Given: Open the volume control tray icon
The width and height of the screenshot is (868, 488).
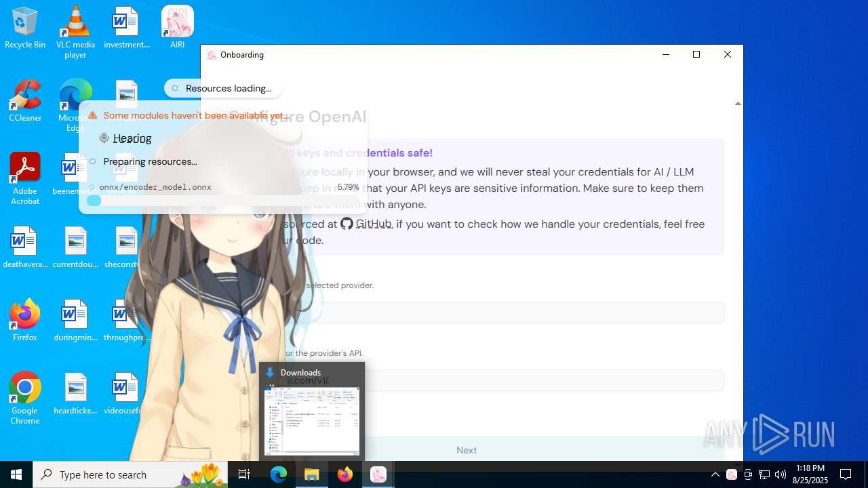Looking at the screenshot, I should click(x=781, y=474).
